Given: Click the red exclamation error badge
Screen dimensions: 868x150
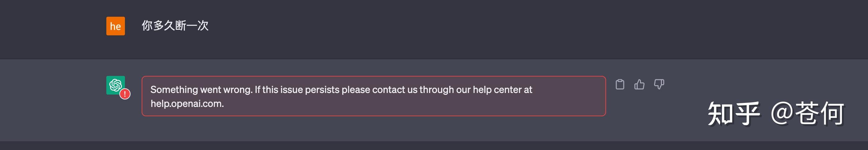Looking at the screenshot, I should point(125,94).
